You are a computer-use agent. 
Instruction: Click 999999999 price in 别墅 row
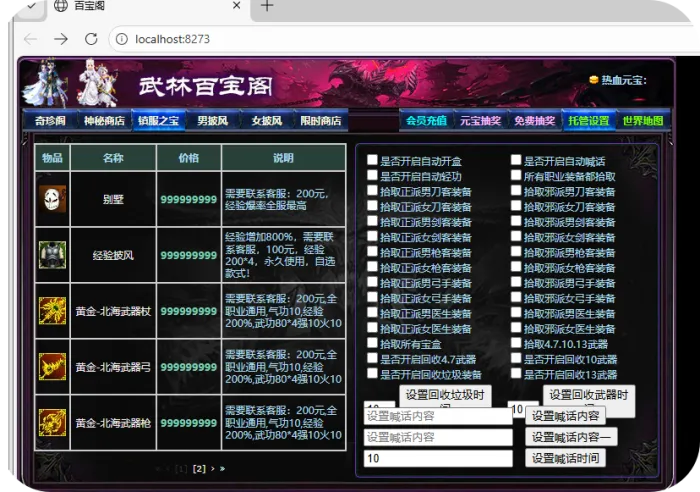click(x=188, y=199)
